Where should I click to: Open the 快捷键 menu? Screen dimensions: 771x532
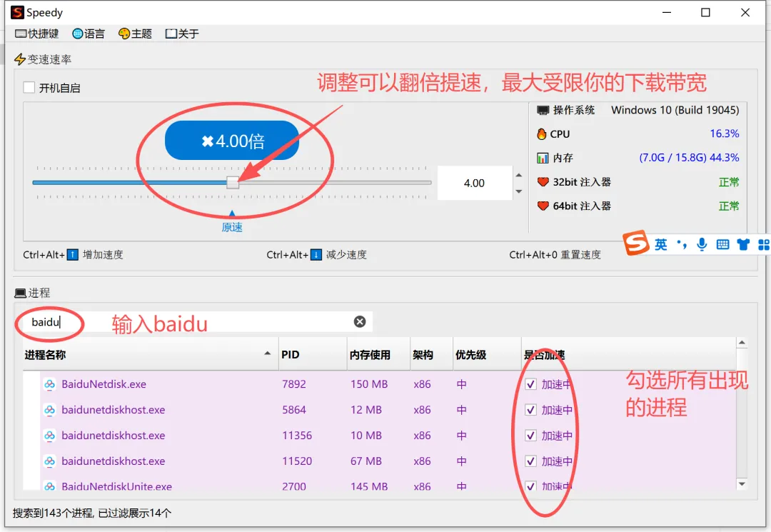(37, 34)
